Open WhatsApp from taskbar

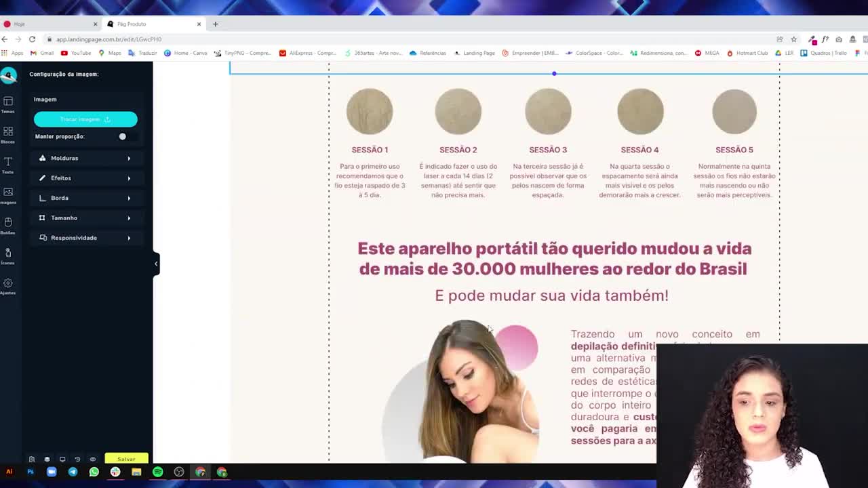94,472
